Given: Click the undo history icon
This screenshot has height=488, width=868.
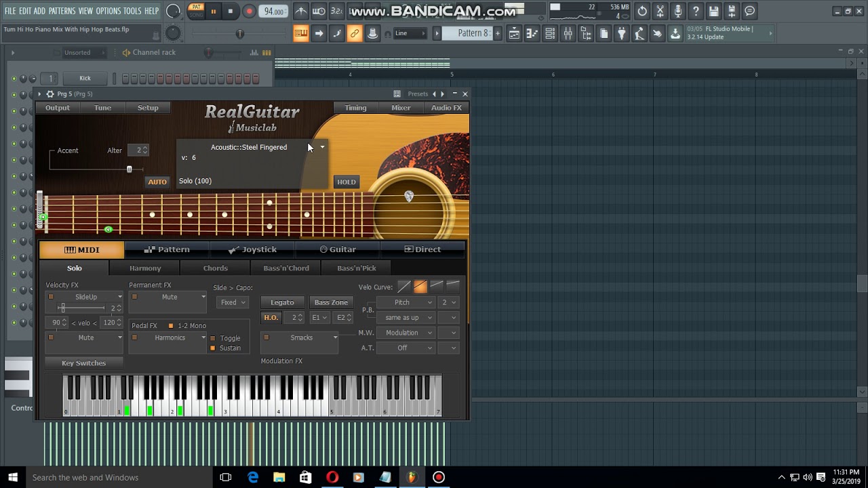Looking at the screenshot, I should (642, 12).
